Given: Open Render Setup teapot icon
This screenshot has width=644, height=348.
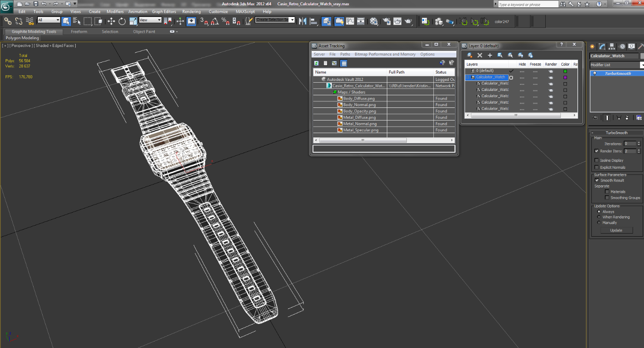Looking at the screenshot, I should (x=386, y=21).
